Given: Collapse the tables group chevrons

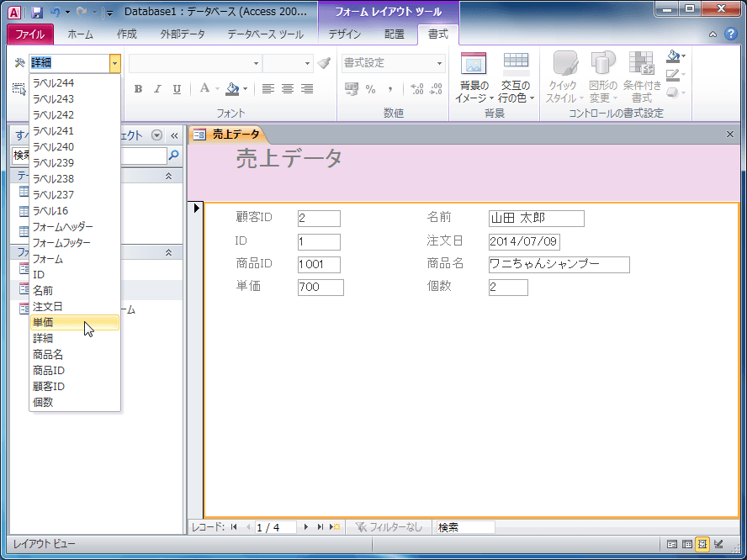Looking at the screenshot, I should [168, 177].
